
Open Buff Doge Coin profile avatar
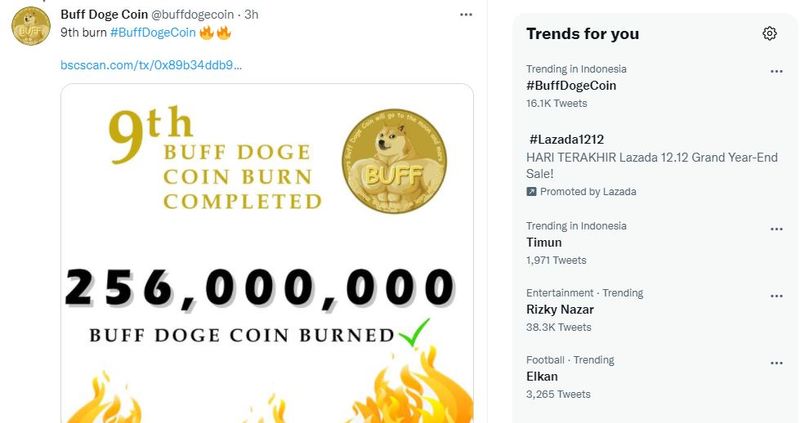(x=31, y=25)
